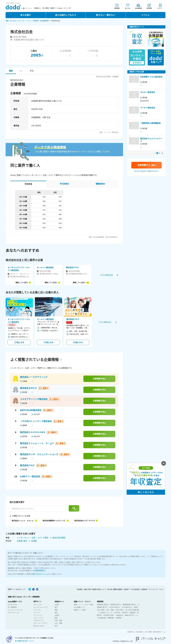This screenshot has height=644, width=171.
Task: Open 知りたい・聞きたい navigation menu
Action: pos(105,15)
